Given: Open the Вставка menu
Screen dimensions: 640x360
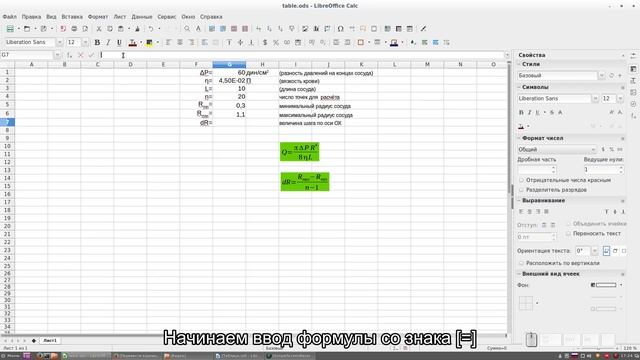Looking at the screenshot, I should click(72, 17).
